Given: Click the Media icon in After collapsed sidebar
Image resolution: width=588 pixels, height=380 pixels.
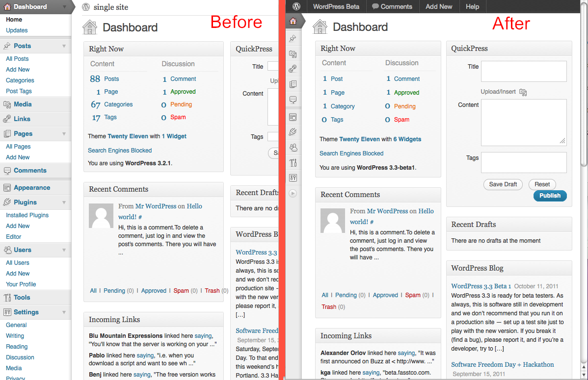Looking at the screenshot, I should click(x=293, y=54).
